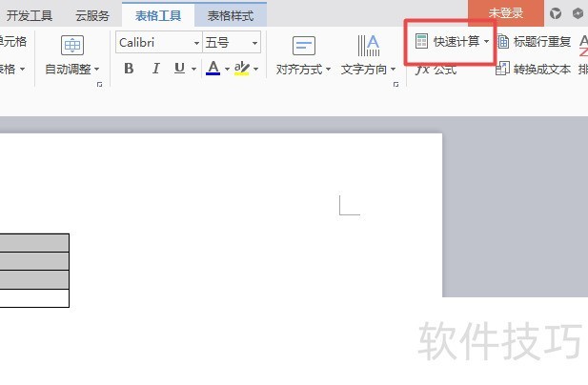Apply the font color A icon

coord(213,69)
